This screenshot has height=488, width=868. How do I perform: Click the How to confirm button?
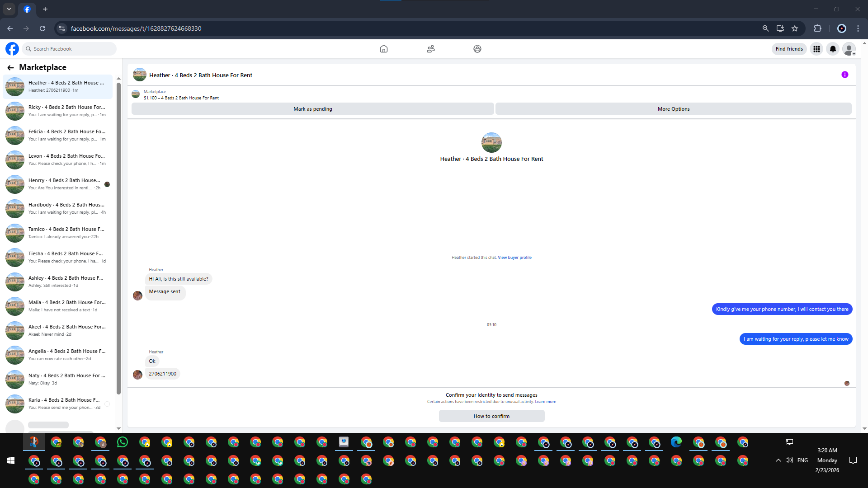[491, 416]
